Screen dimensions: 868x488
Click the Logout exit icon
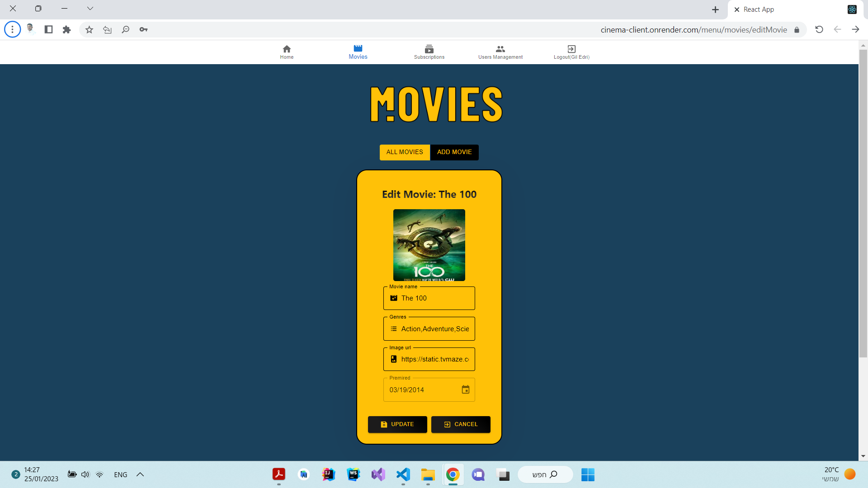[x=571, y=49]
